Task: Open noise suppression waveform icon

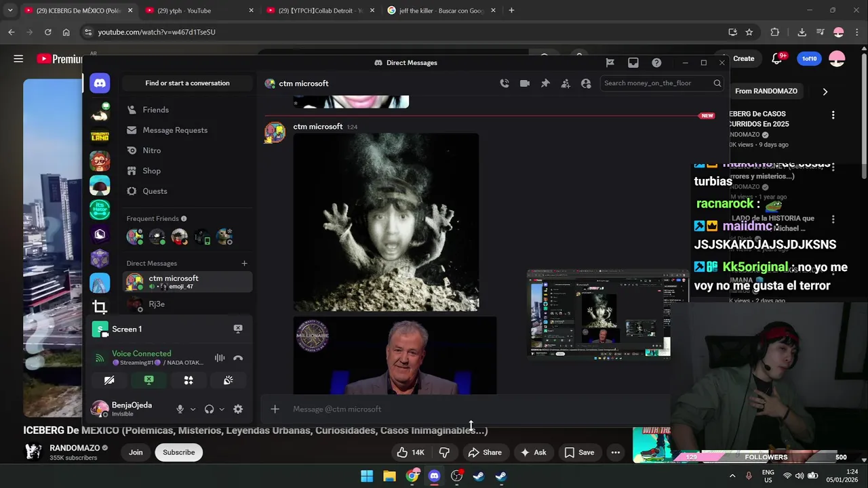Action: (220, 358)
